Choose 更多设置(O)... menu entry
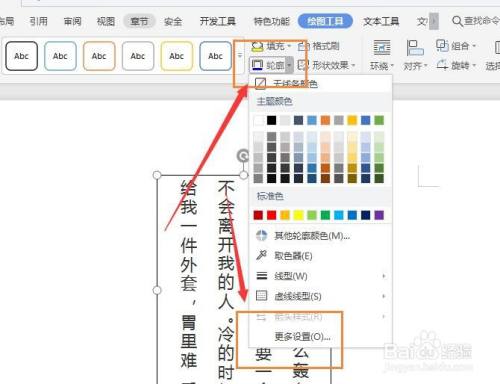The height and width of the screenshot is (384, 500). click(x=320, y=336)
